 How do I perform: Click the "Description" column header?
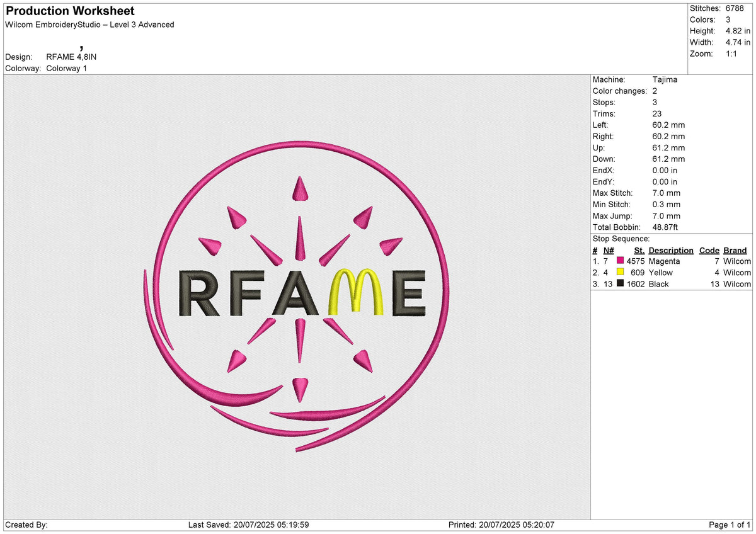(x=671, y=251)
